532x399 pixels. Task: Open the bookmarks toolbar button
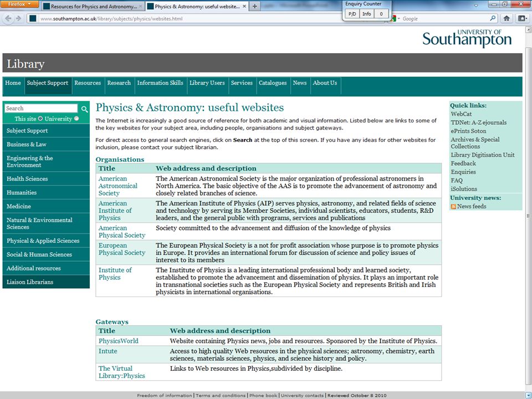pyautogui.click(x=522, y=18)
